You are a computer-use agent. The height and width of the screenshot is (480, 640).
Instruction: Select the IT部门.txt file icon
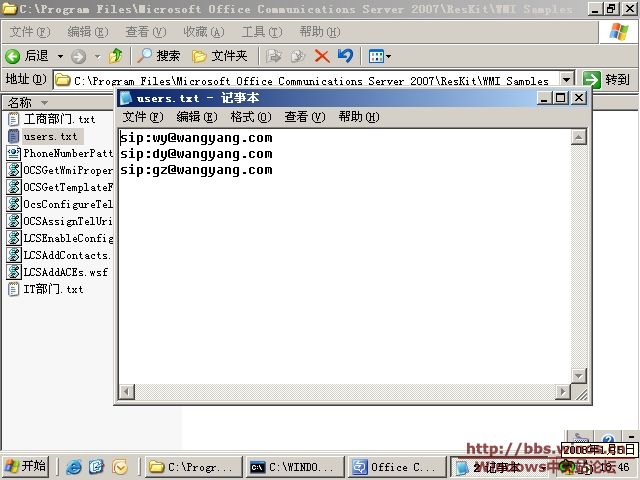click(x=14, y=289)
